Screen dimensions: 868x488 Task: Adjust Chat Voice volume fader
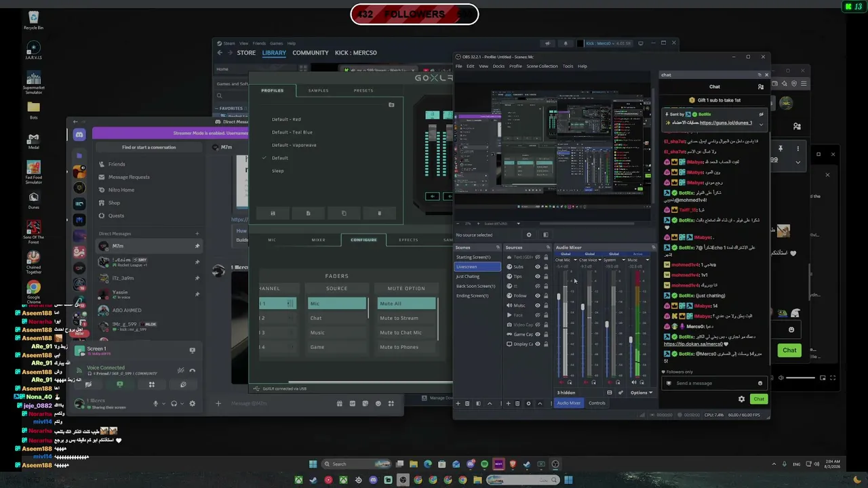tap(583, 307)
